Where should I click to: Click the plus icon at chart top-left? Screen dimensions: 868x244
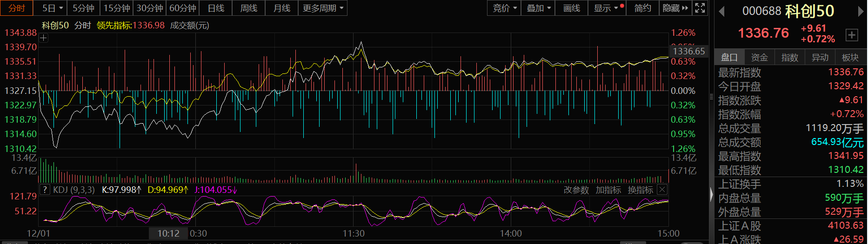[43, 38]
